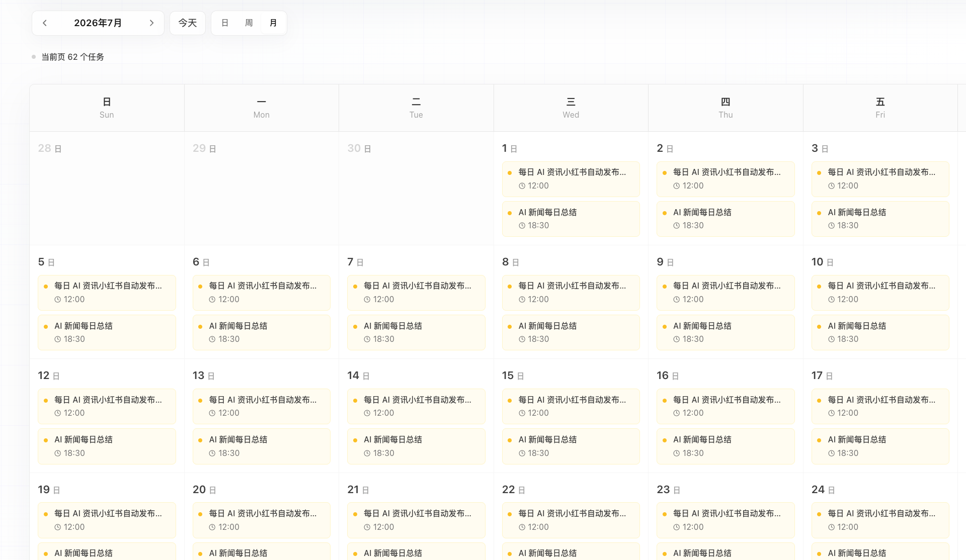
Task: Go to next month with right chevron
Action: [x=151, y=23]
